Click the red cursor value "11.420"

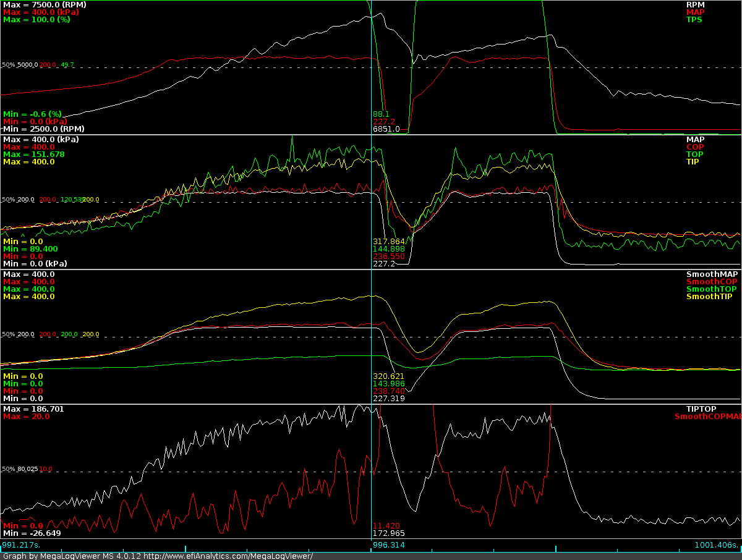coord(387,525)
